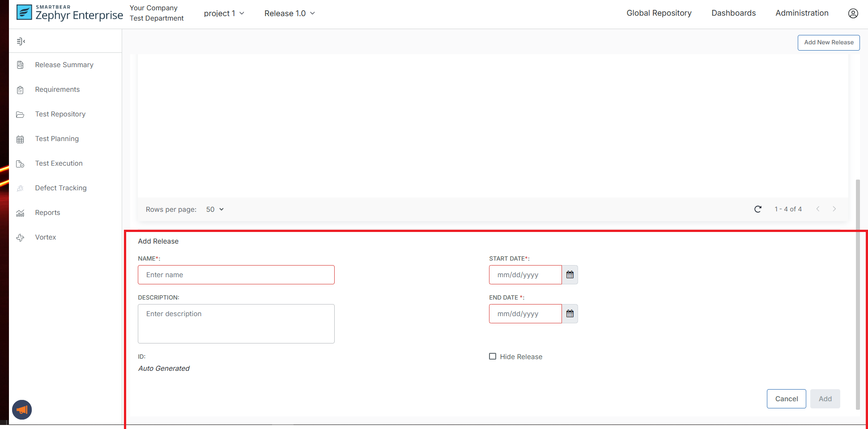Expand the Release 1.0 dropdown
Image resolution: width=868 pixels, height=429 pixels.
click(x=289, y=13)
